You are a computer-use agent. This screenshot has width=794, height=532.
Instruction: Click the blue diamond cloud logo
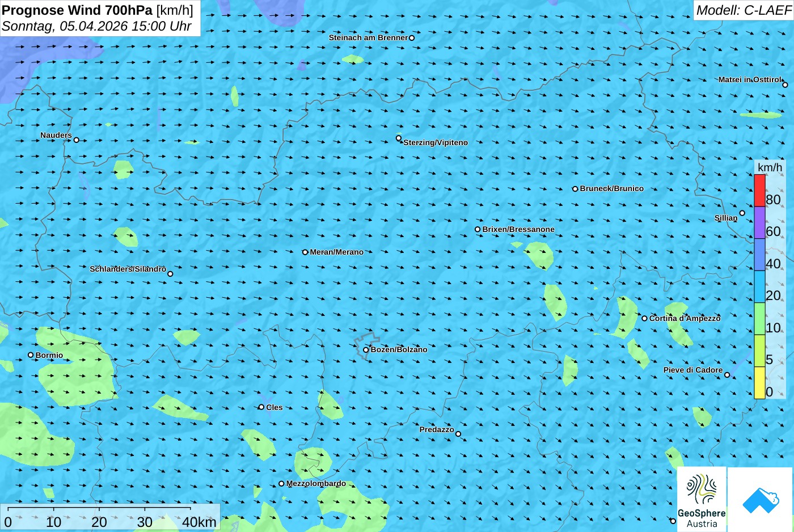(x=760, y=500)
